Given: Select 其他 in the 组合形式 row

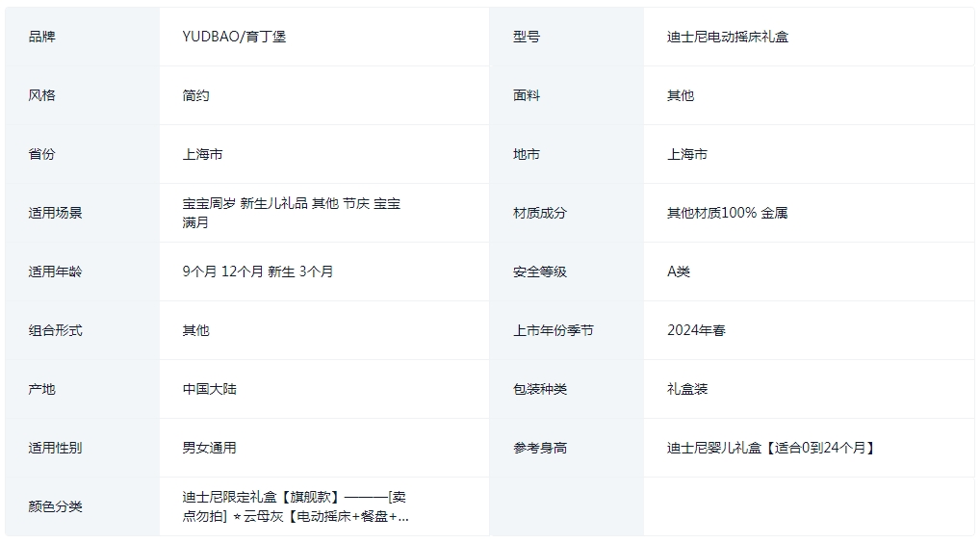Looking at the screenshot, I should [x=195, y=330].
